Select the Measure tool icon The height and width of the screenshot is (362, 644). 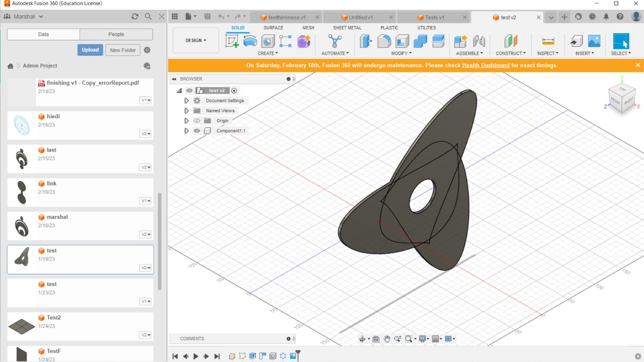click(548, 41)
